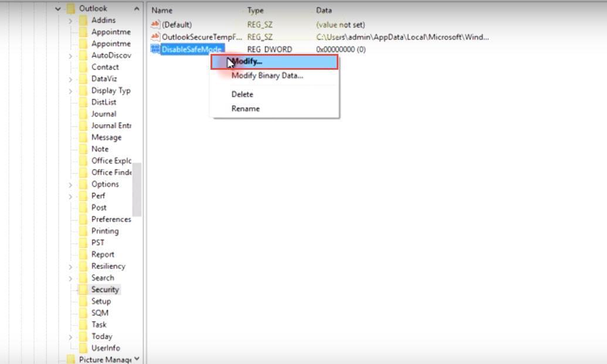The width and height of the screenshot is (607, 364).
Task: Click the folder icon beside Printing
Action: [83, 231]
